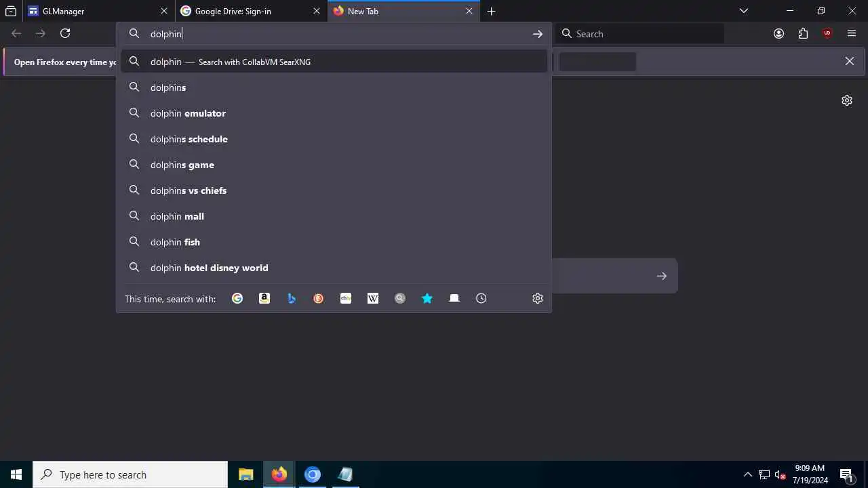Select the 'dolphin emulator' suggestion
The image size is (868, 488).
[x=334, y=113]
